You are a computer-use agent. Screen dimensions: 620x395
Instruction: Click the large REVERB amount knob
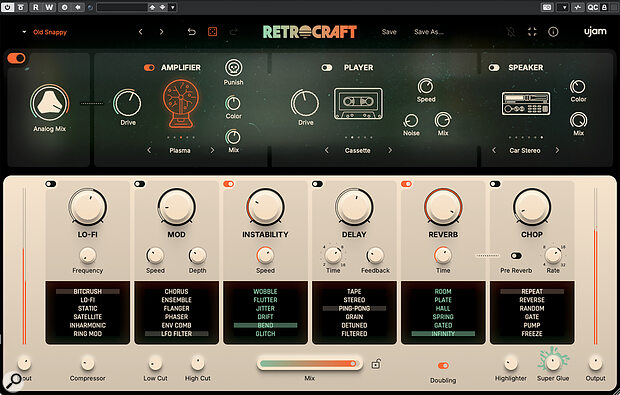pos(443,207)
